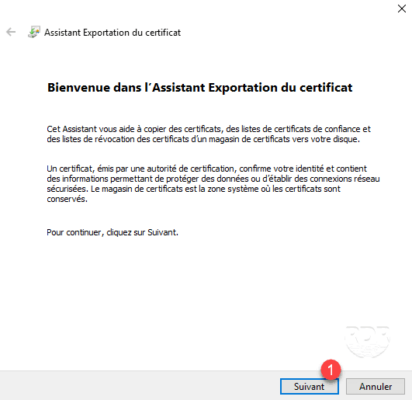Close the certificate export wizard window
The height and width of the screenshot is (400, 412).
pos(402,9)
